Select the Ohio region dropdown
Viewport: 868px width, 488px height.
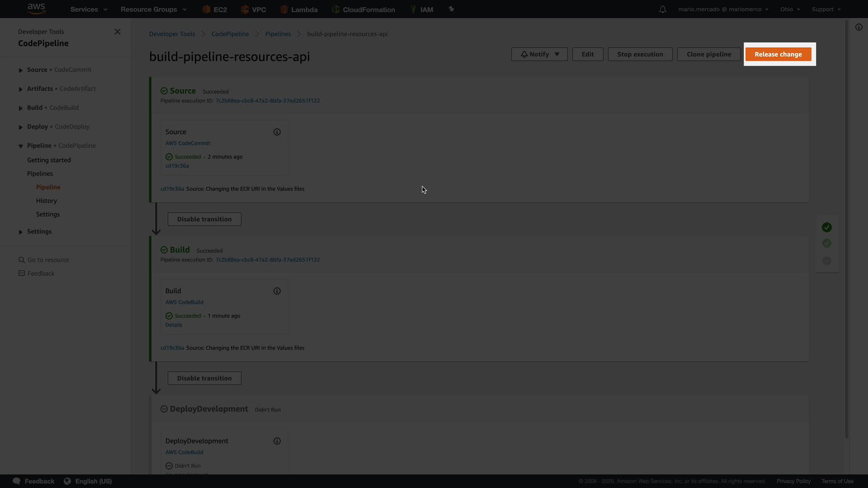pyautogui.click(x=790, y=9)
